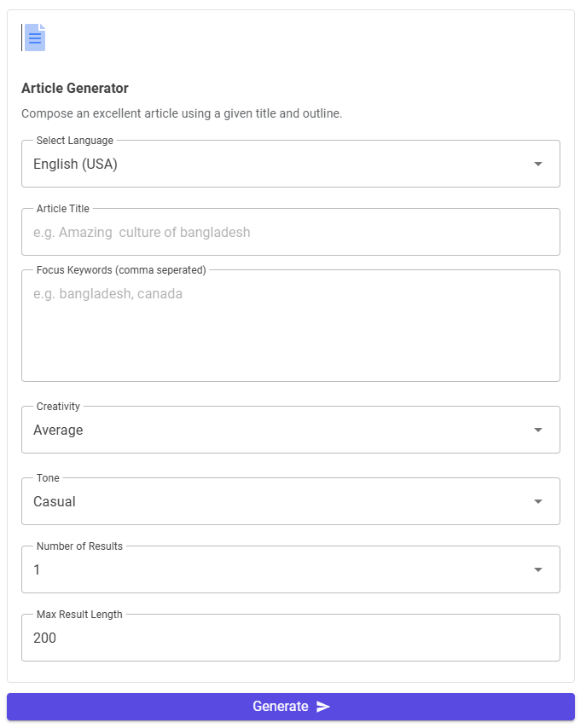Click the Tone field label
Image resolution: width=586 pixels, height=728 pixels.
48,478
